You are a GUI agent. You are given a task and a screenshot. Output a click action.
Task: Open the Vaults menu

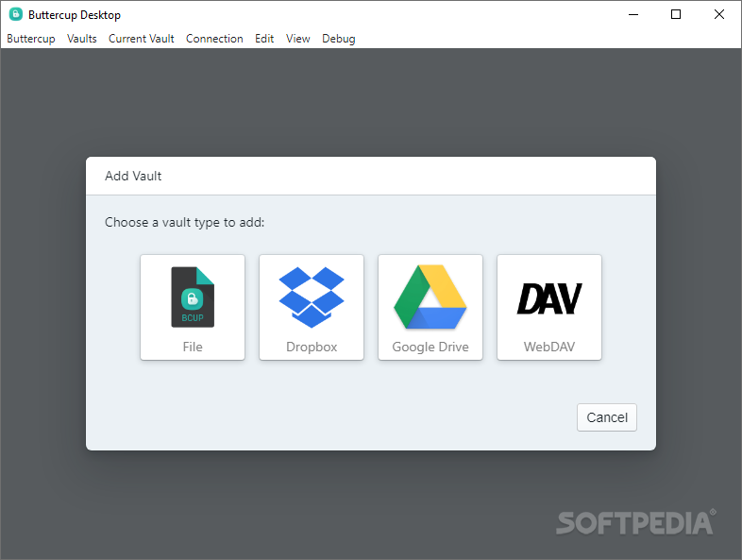coord(82,39)
